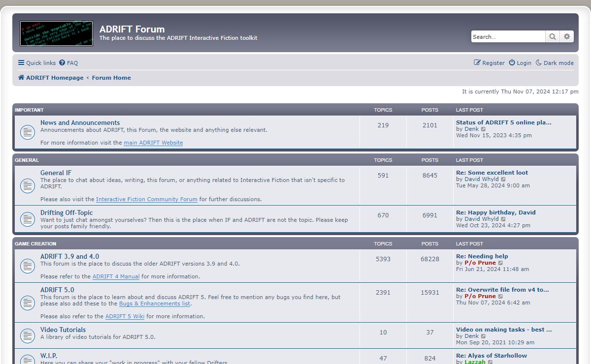Open Denk profile in News row
Image resolution: width=591 pixels, height=364 pixels.
pyautogui.click(x=471, y=129)
